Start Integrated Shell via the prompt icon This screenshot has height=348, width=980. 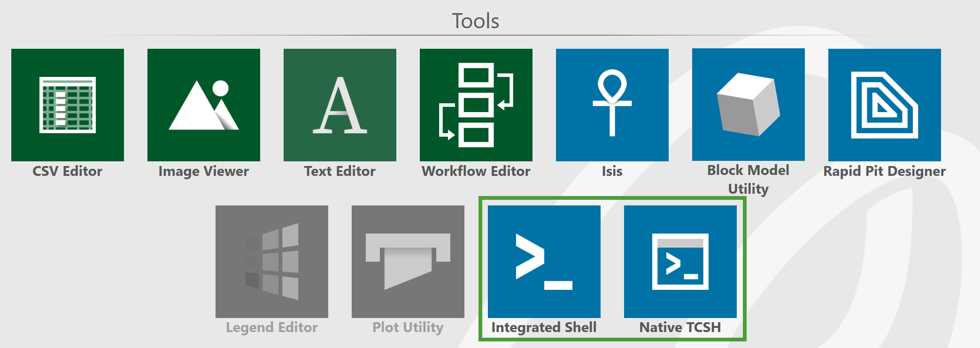coord(544,261)
